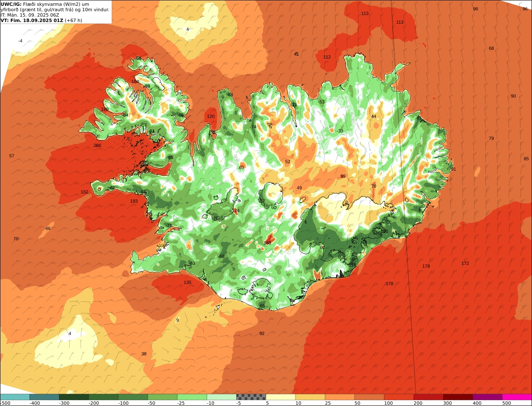
Task: Click the '99' value in the eastern highlands
Action: [343, 176]
